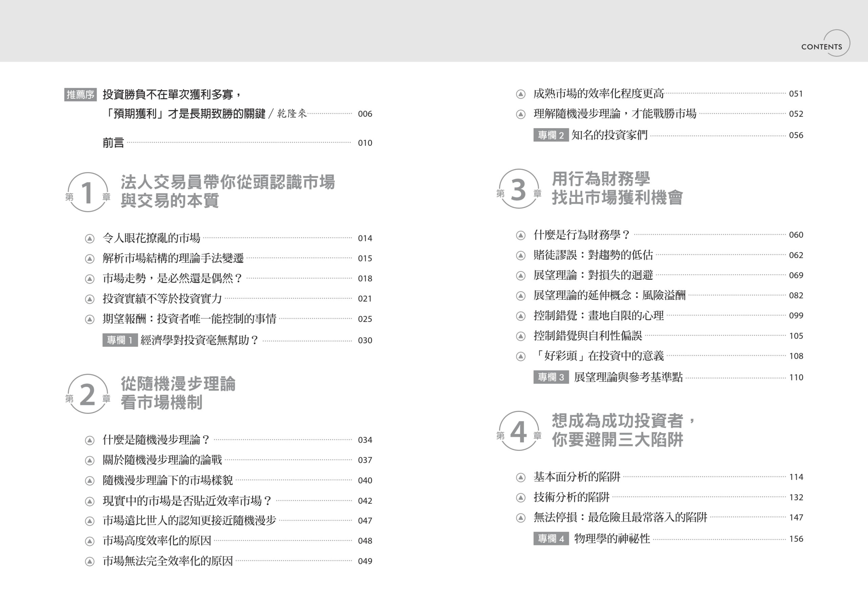Click the 專欄 4 badge before 物理學的神祕性

click(x=551, y=539)
